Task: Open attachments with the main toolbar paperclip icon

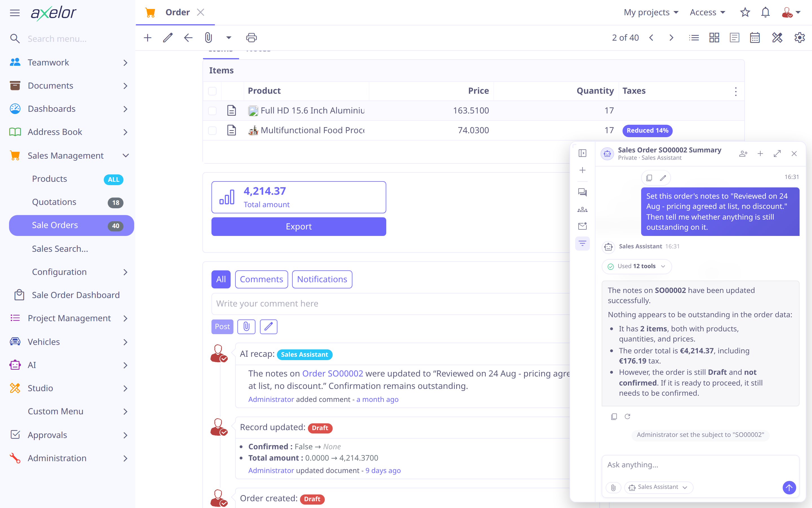Action: 208,38
